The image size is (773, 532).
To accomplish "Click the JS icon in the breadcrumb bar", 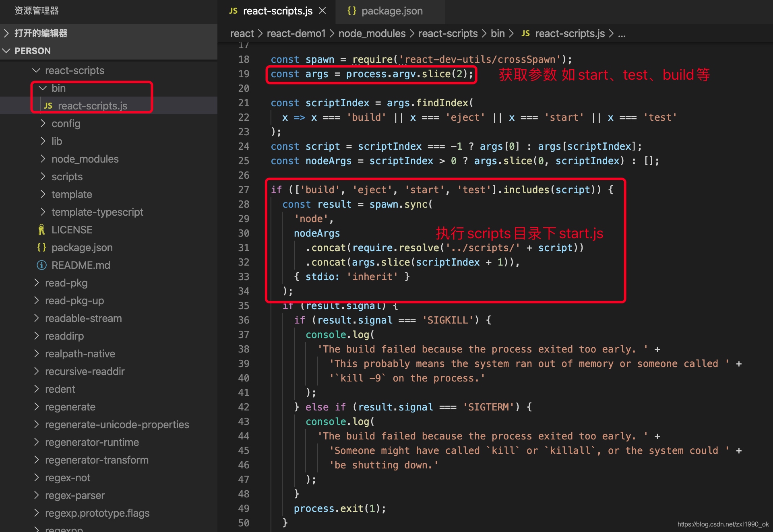I will click(525, 33).
